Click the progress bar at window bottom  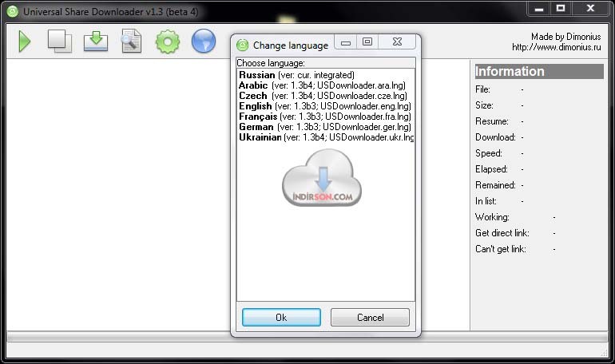coord(307,337)
